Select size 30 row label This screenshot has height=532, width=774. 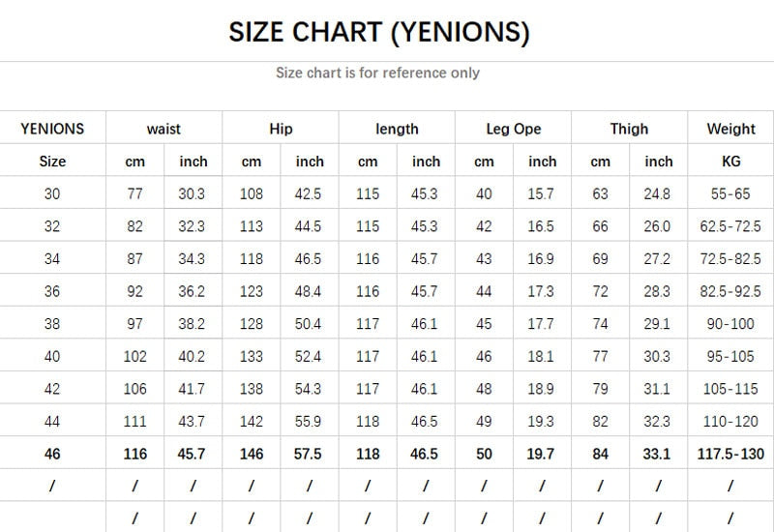pos(52,193)
